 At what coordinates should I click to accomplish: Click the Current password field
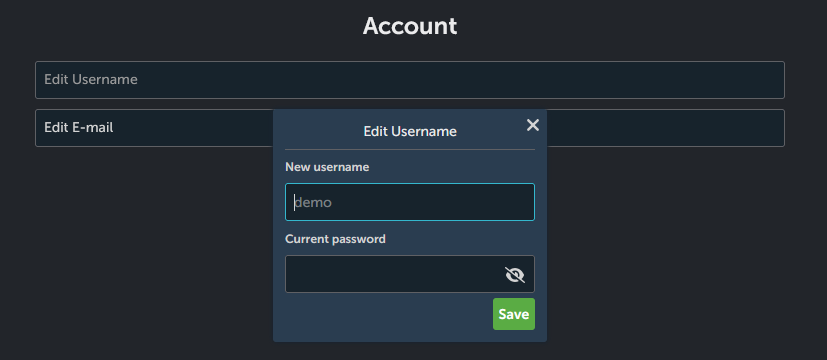tap(410, 274)
